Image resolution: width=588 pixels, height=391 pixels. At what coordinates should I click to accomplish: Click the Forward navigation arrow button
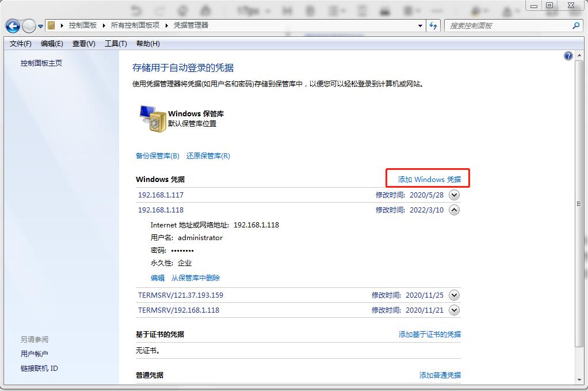pyautogui.click(x=29, y=26)
